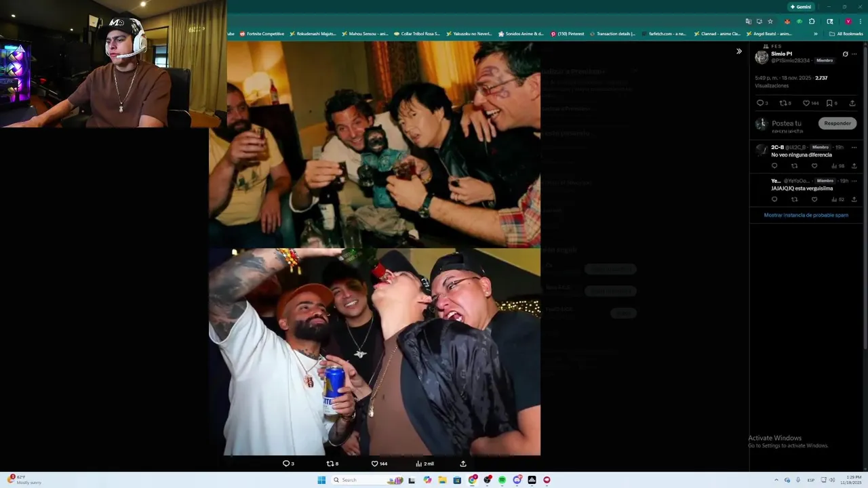Share the 'JAJAJQJQ esta verguisiima' comment
The width and height of the screenshot is (868, 488).
coord(854,199)
